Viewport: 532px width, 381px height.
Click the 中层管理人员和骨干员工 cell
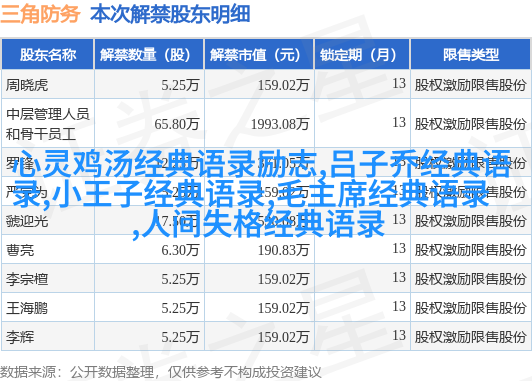[x=48, y=124]
